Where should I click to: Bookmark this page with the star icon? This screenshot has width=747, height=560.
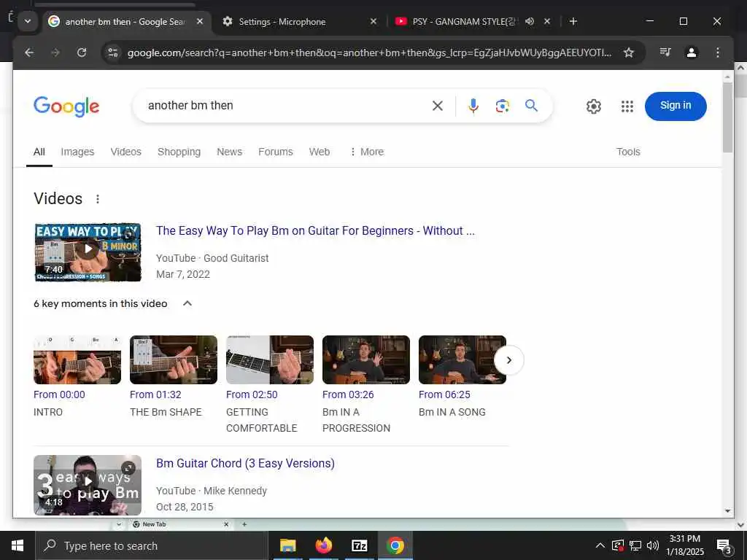click(x=629, y=52)
